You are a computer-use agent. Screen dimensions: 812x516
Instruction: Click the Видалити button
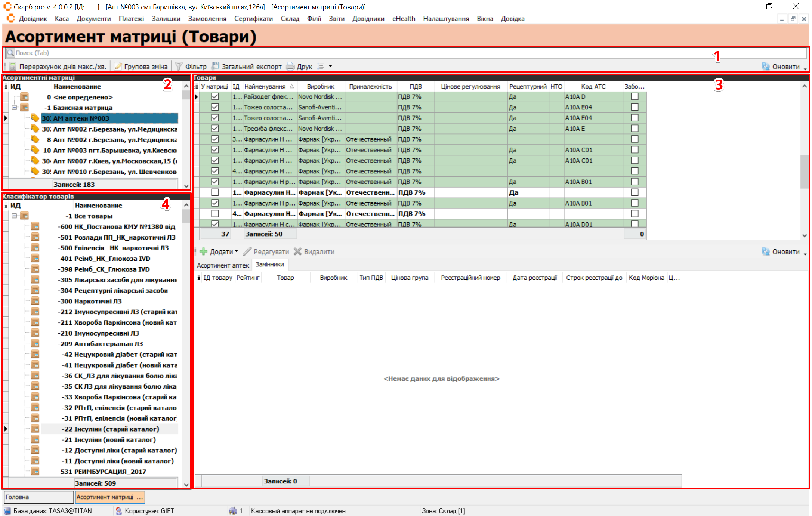point(314,251)
